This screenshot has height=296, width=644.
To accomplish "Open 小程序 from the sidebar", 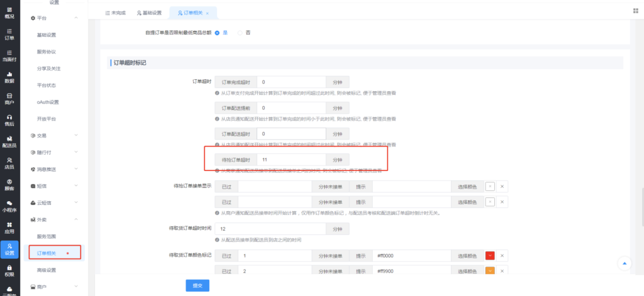I will point(9,206).
